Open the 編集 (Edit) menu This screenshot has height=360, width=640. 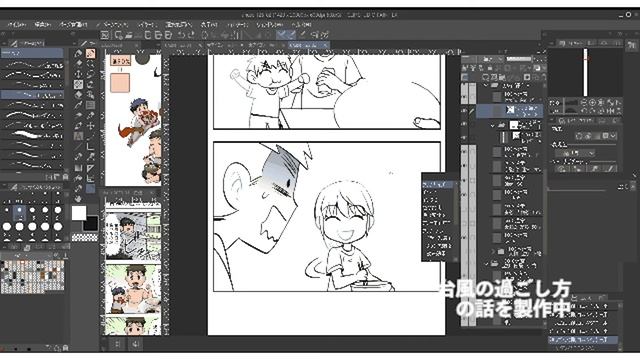point(42,24)
